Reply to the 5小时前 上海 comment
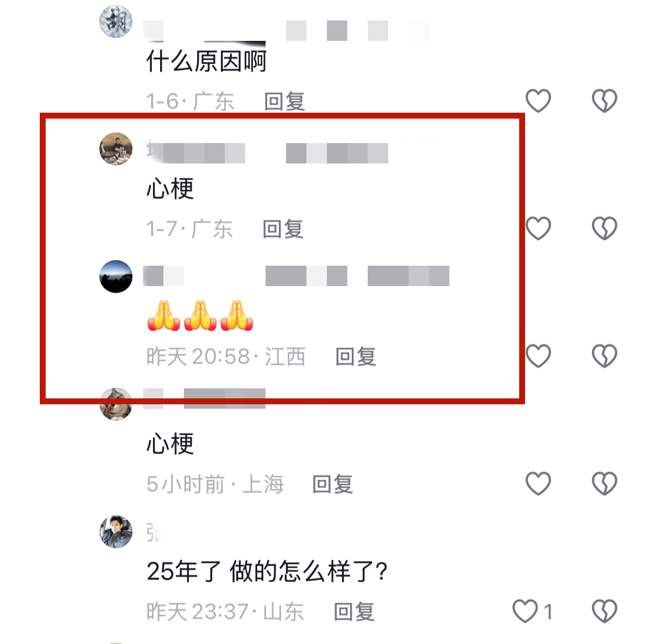Image resolution: width=646 pixels, height=644 pixels. pyautogui.click(x=332, y=484)
